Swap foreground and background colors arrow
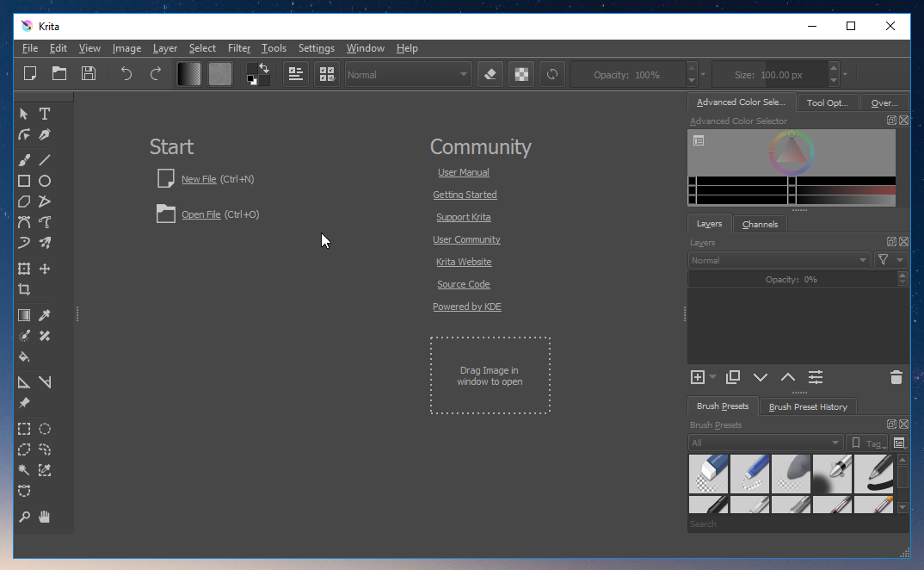This screenshot has height=570, width=924. click(264, 67)
